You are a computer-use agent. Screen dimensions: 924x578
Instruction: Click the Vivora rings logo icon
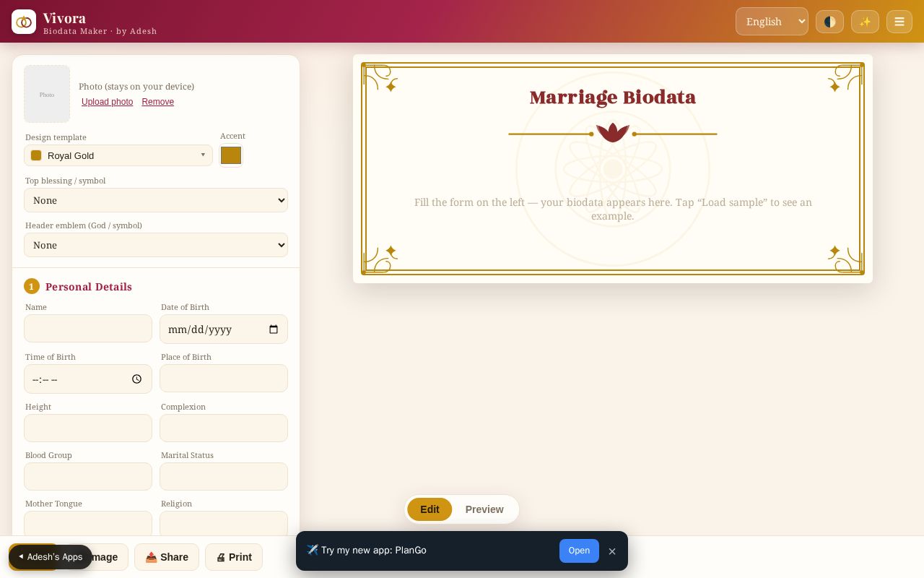point(24,22)
